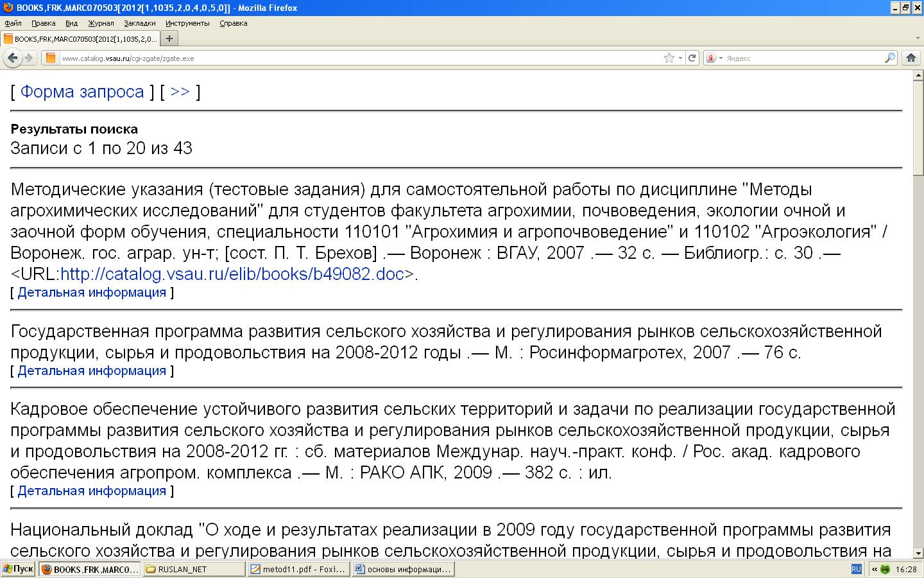Expand hidden system tray icons arrow
The image size is (924, 578).
(874, 569)
